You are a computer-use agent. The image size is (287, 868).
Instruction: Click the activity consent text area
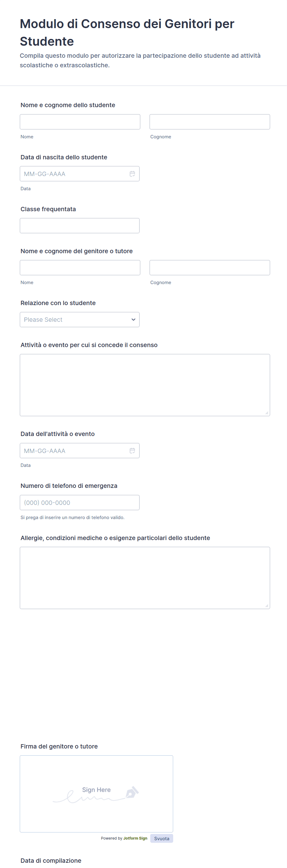tap(144, 385)
